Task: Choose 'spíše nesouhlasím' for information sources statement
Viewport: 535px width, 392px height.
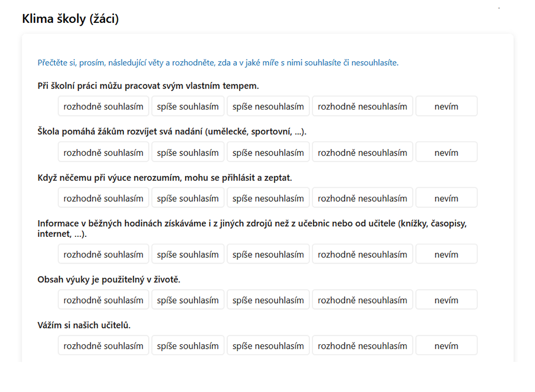Action: 268,254
